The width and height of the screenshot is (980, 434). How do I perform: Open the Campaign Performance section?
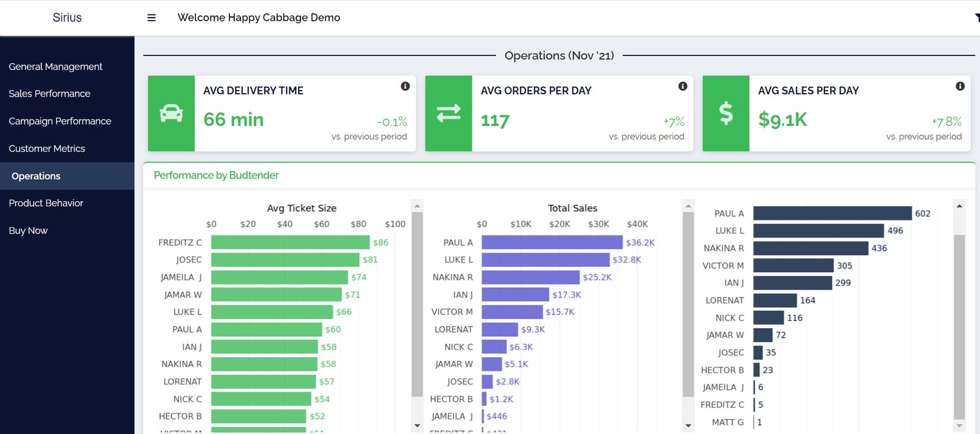(60, 121)
